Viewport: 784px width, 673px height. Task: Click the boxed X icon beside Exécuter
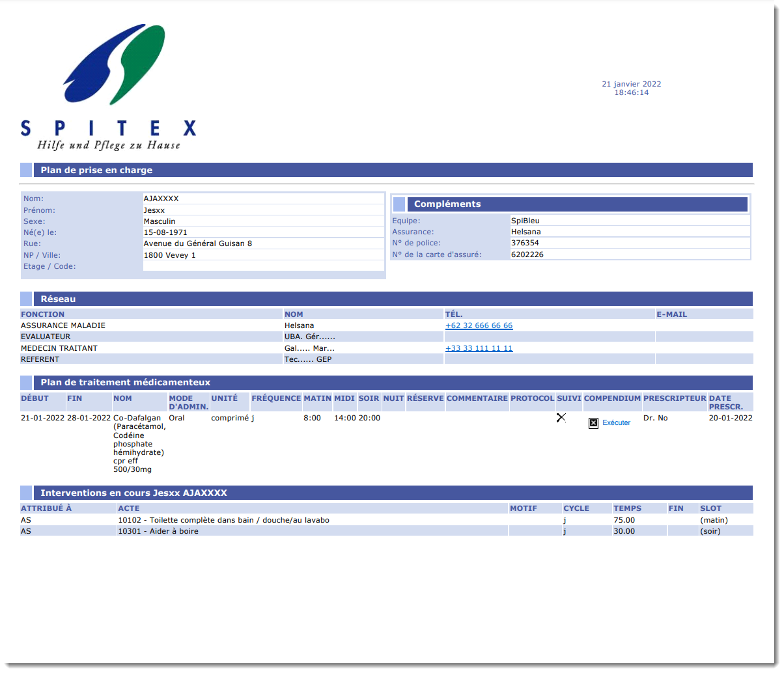(593, 423)
